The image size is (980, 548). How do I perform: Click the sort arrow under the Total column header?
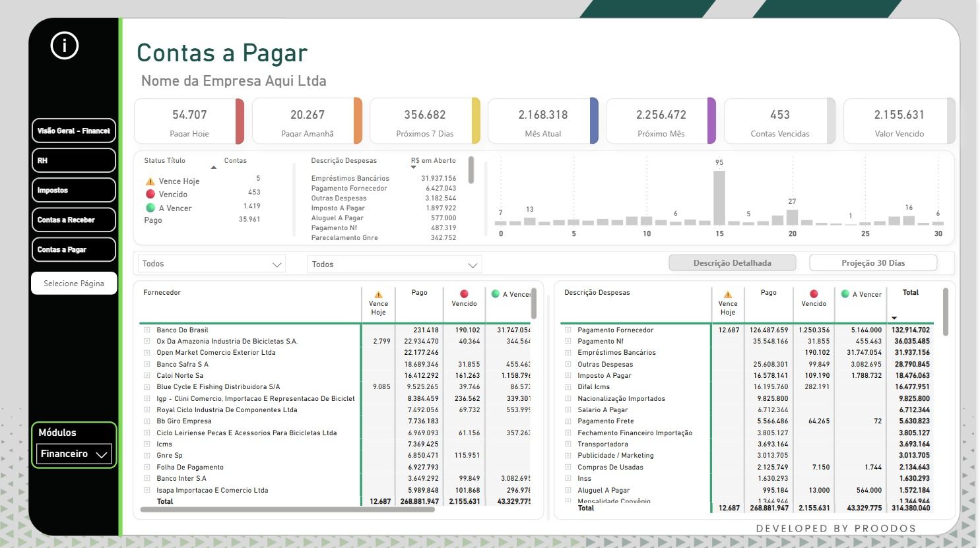pos(894,319)
